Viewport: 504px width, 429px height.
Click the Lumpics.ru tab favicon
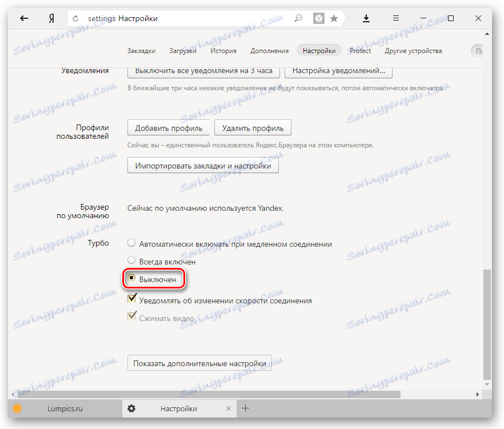pyautogui.click(x=17, y=408)
